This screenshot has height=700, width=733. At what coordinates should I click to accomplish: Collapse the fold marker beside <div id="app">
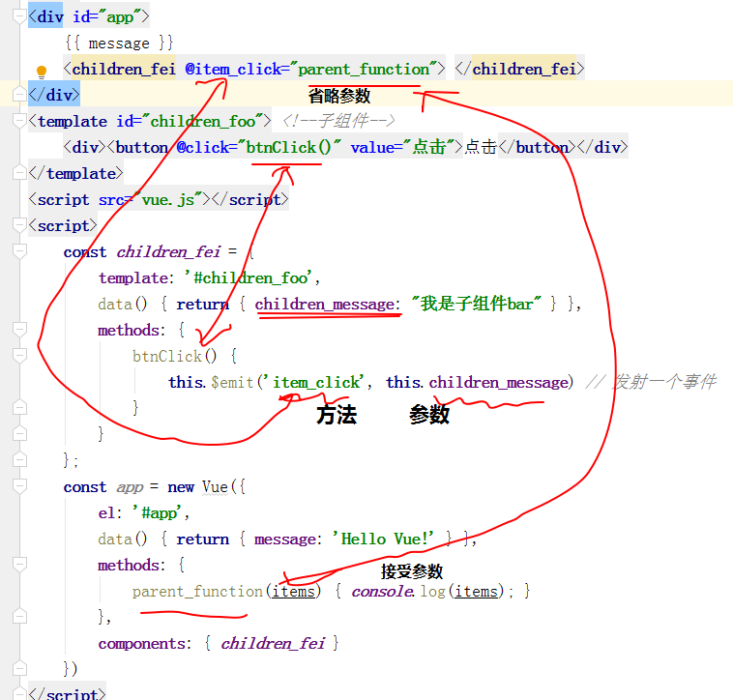[19, 17]
